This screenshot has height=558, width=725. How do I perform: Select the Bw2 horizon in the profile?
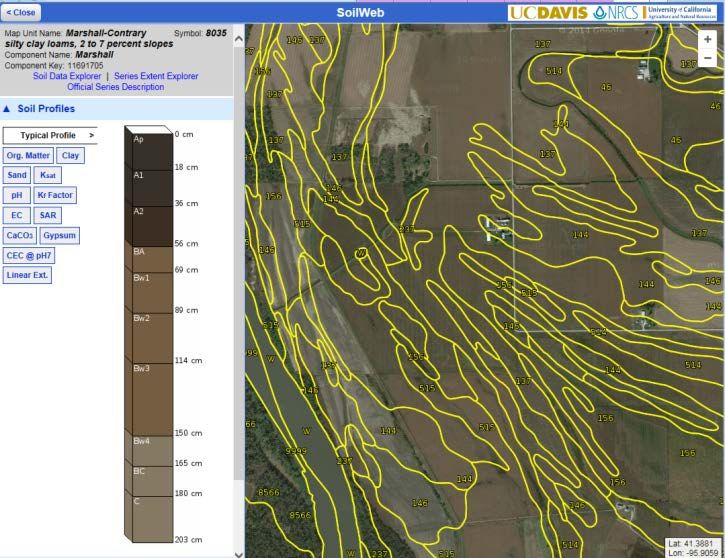152,338
